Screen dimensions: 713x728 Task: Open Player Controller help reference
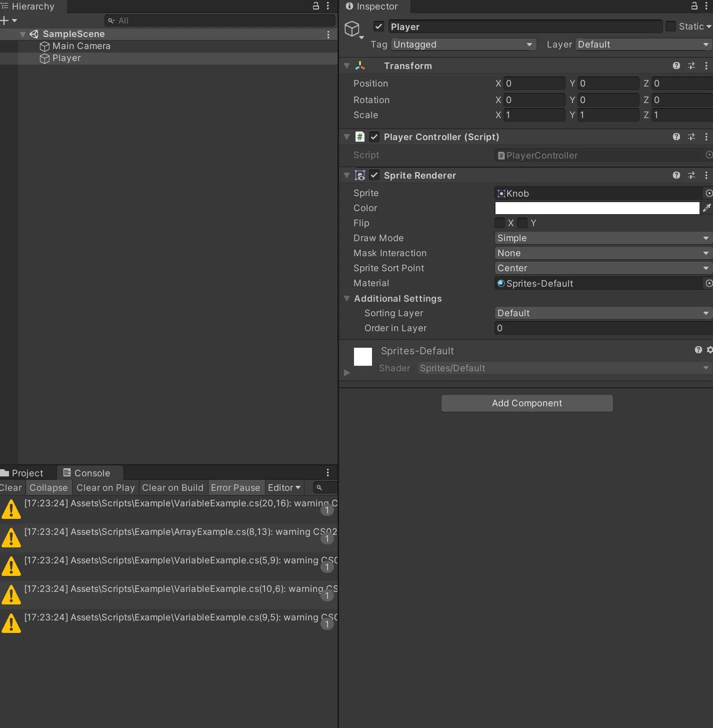coord(676,137)
